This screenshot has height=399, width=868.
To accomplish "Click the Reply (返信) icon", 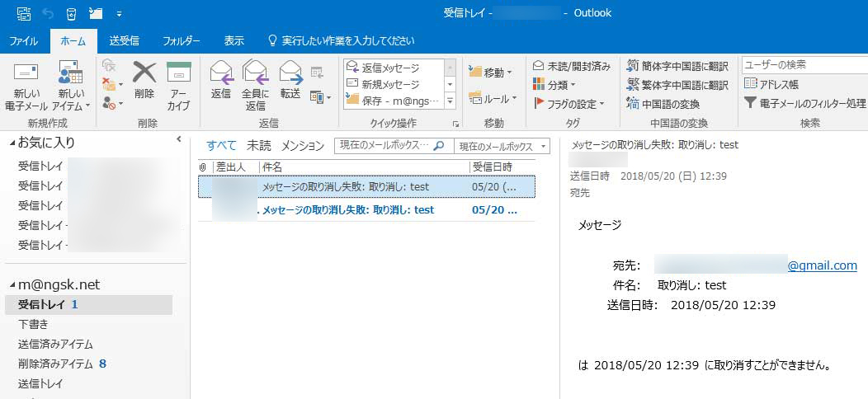I will 221,73.
